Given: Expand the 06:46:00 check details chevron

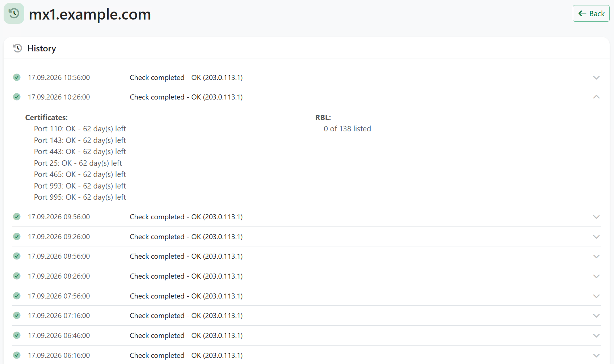Looking at the screenshot, I should (x=596, y=335).
